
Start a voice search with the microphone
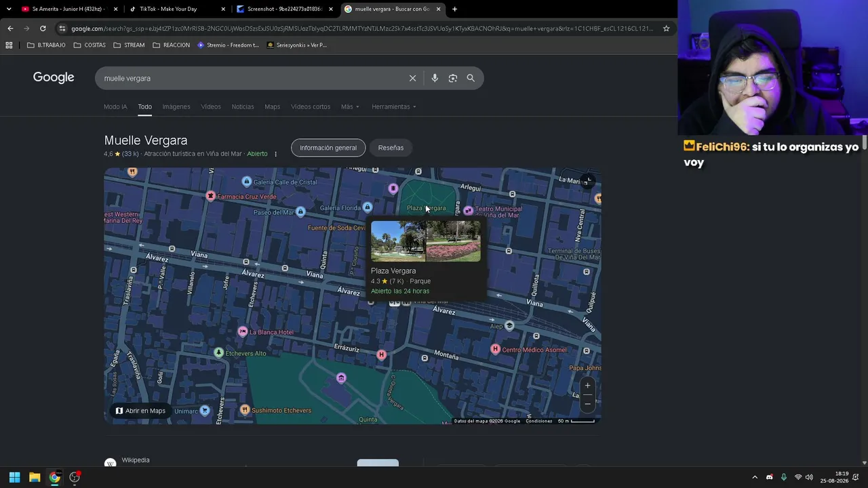(x=435, y=78)
